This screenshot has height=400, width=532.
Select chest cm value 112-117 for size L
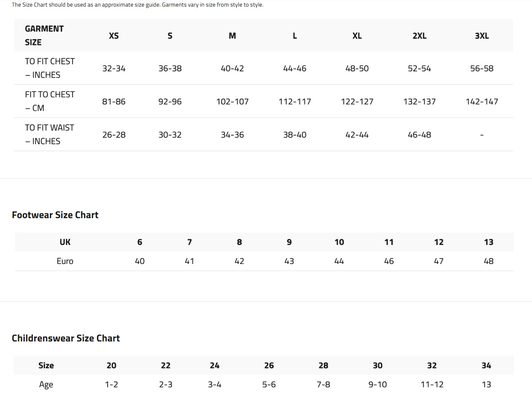294,101
